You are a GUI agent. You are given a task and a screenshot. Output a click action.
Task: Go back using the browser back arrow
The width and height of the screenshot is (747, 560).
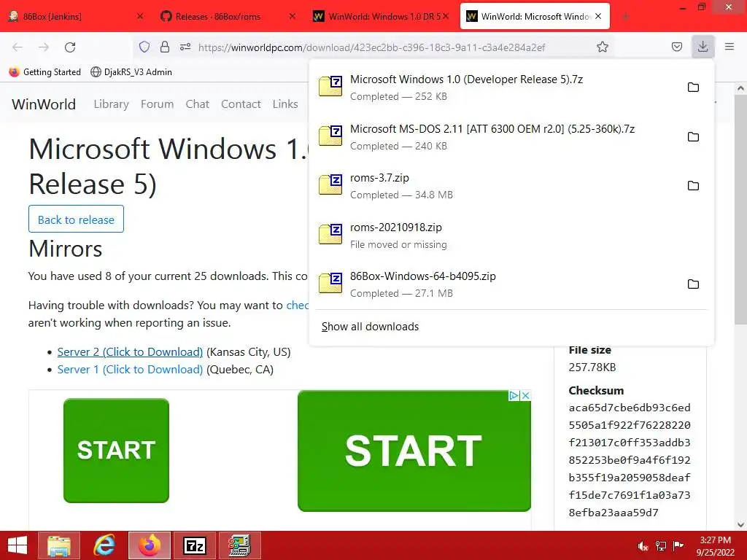pos(18,47)
